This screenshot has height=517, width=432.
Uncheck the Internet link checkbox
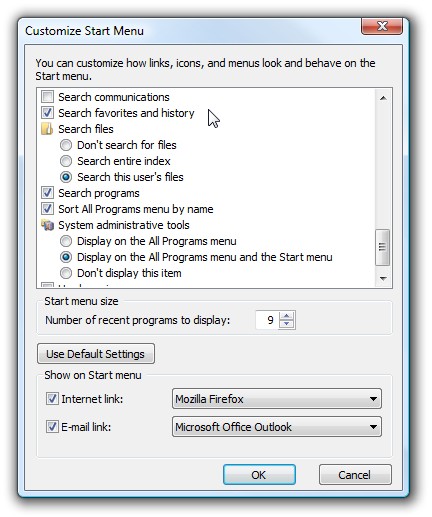pyautogui.click(x=52, y=399)
